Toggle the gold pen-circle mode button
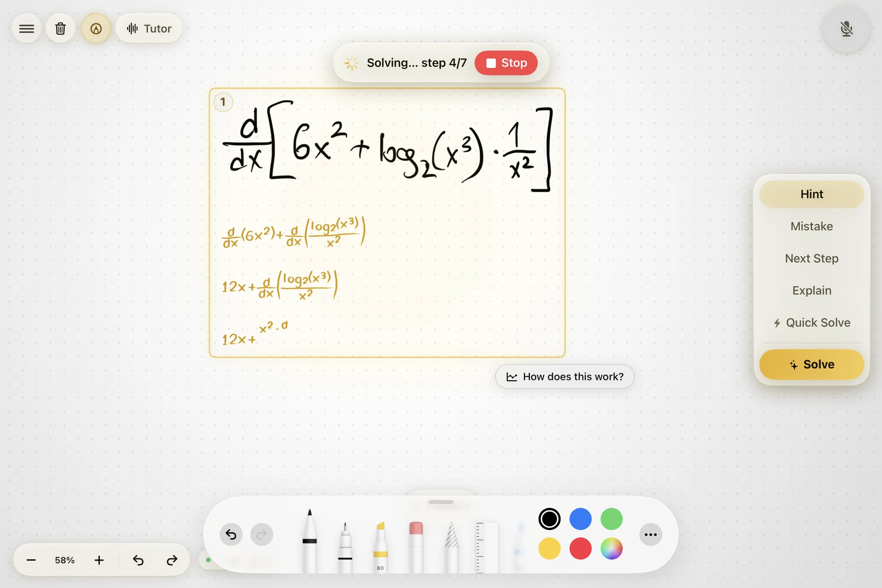Screen dimensions: 882x588 click(96, 29)
